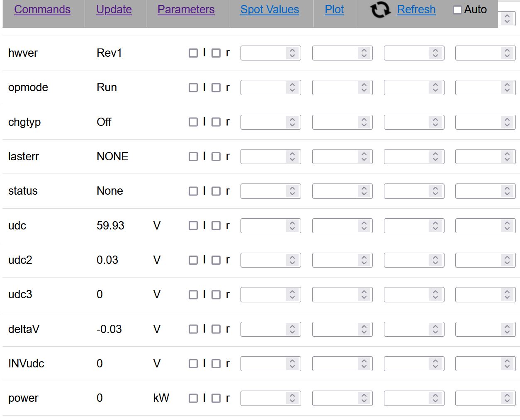Click spinner of last field in INVudc row
Viewport: 520px width, 420px height.
[x=507, y=364]
